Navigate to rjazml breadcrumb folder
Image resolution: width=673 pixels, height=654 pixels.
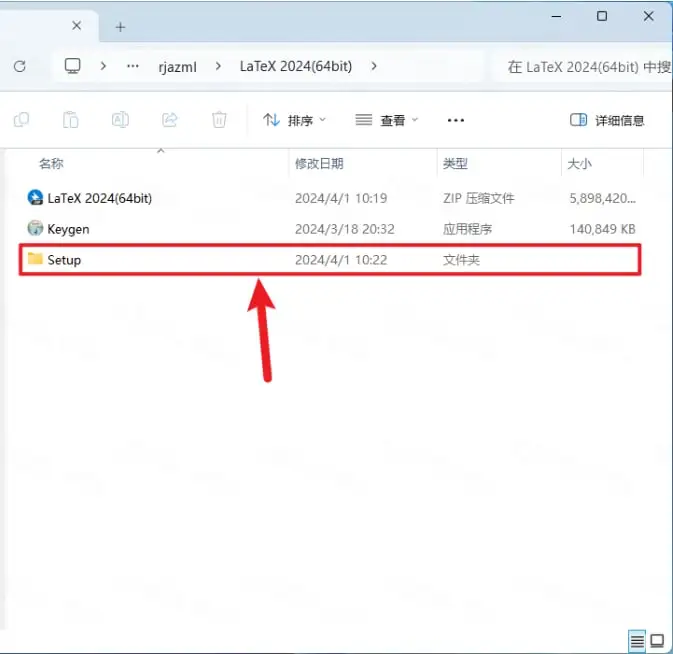(177, 67)
